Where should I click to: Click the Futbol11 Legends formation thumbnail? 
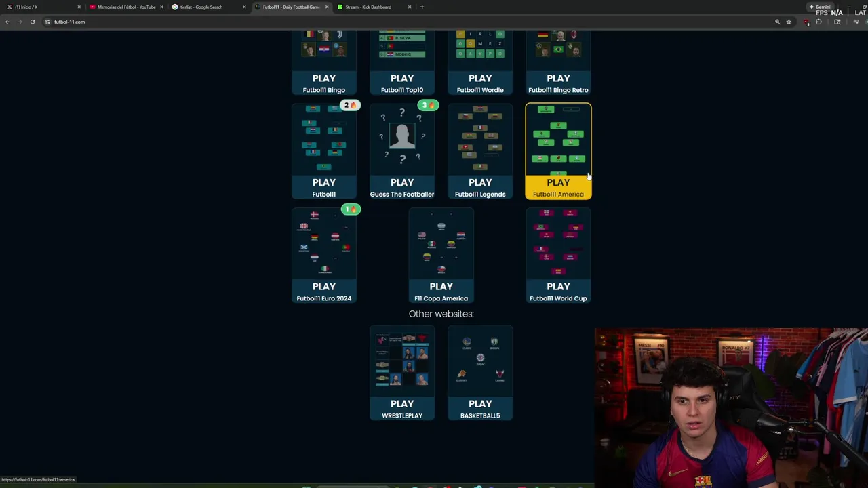(480, 139)
